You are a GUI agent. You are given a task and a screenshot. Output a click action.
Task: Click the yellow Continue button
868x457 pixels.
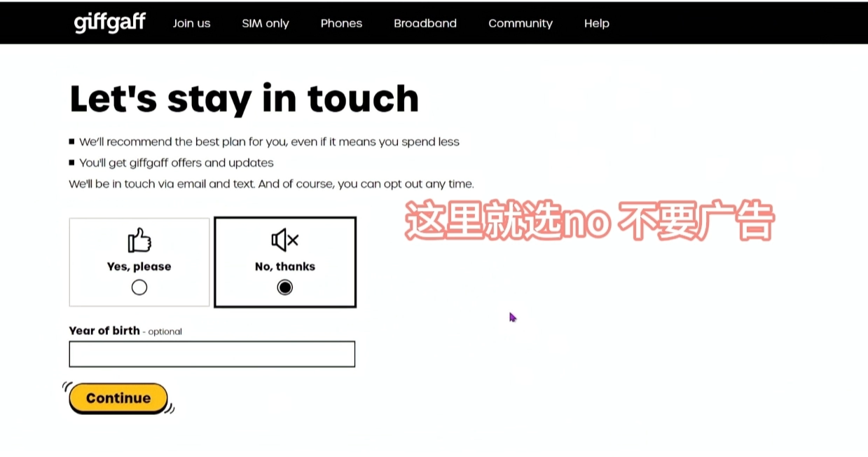pos(118,398)
